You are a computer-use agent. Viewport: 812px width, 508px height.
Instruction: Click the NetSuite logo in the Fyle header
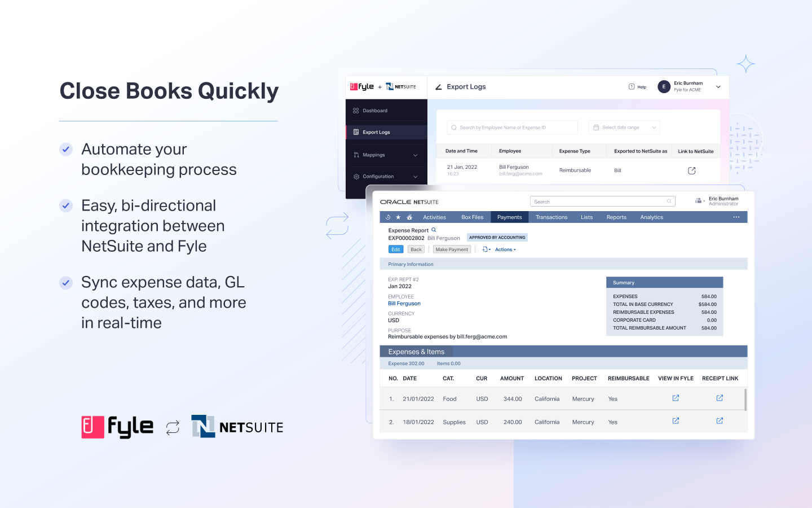[x=401, y=87]
